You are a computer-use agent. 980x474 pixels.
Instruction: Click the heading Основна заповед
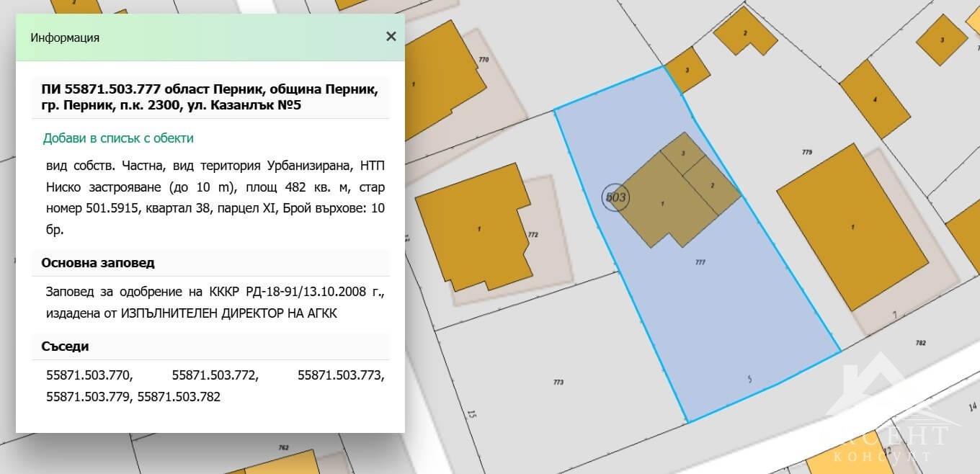pyautogui.click(x=98, y=263)
